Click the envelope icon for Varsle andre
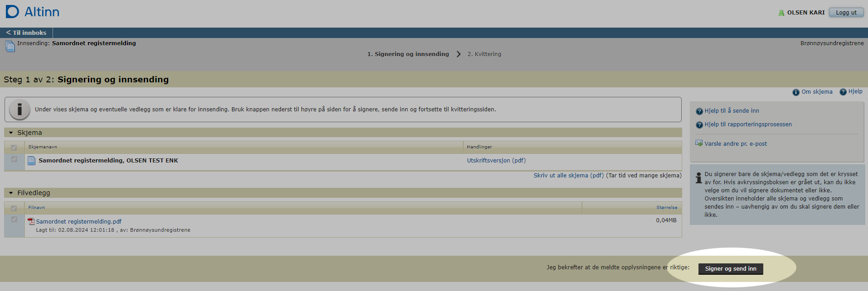The height and width of the screenshot is (291, 868). click(699, 143)
